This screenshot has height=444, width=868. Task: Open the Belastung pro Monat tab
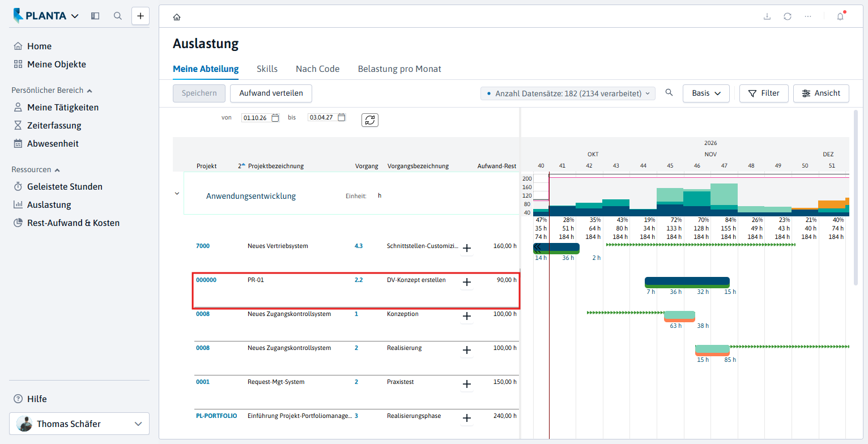[x=399, y=69]
